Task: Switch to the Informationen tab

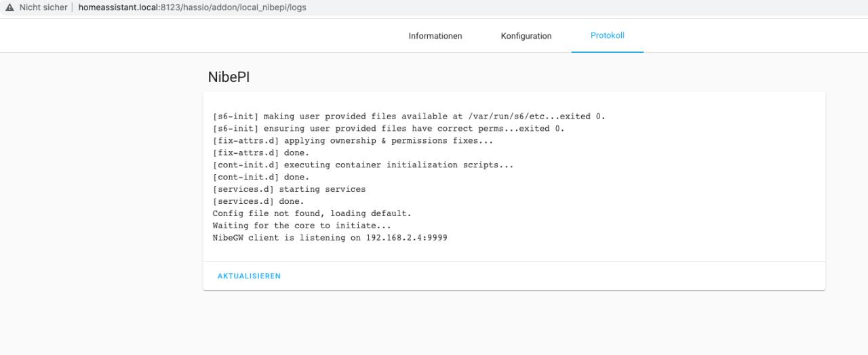Action: point(435,36)
